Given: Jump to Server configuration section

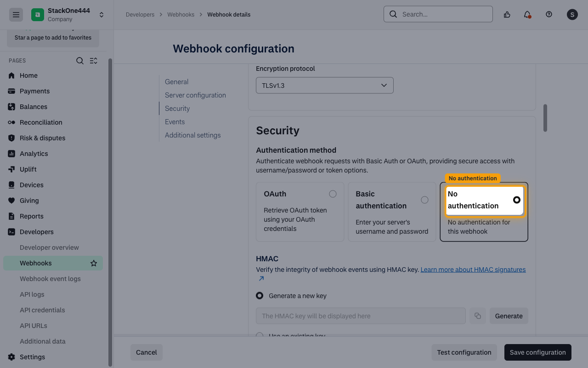Looking at the screenshot, I should (x=195, y=95).
